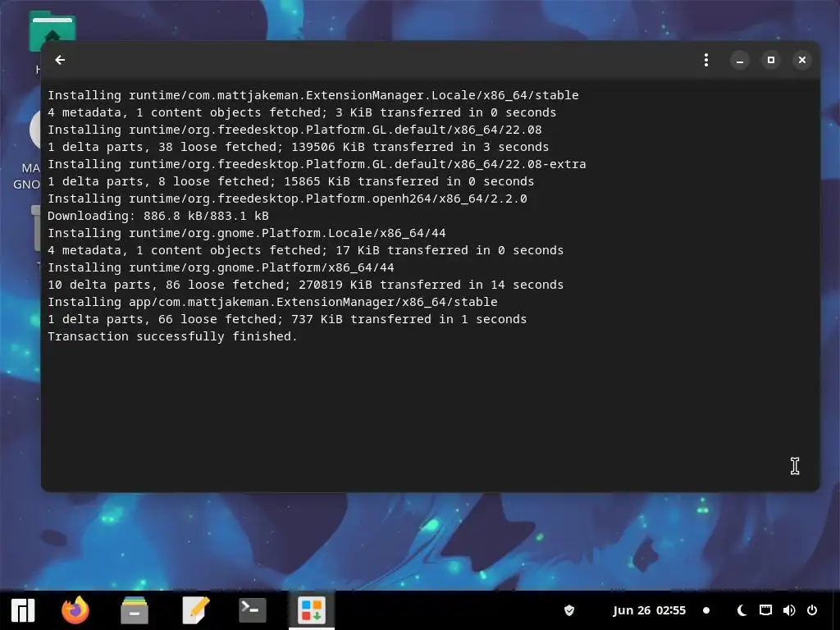Go back using the arrow button

[60, 60]
